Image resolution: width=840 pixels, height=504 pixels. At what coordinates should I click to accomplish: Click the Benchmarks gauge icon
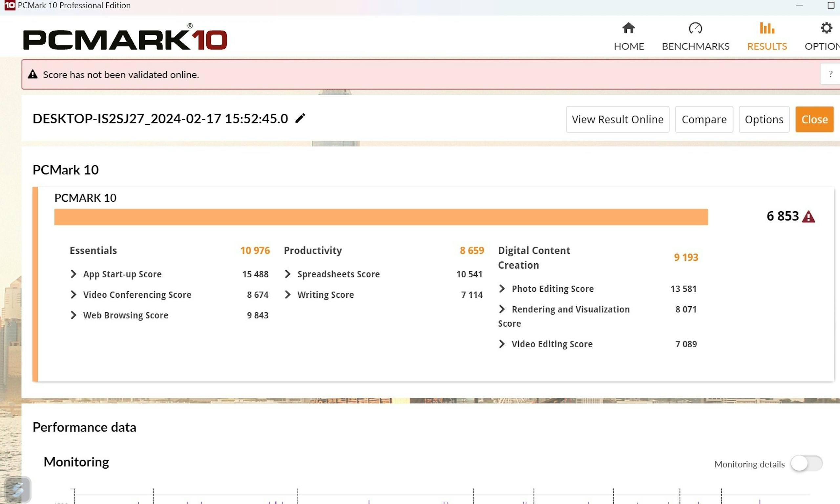(695, 28)
